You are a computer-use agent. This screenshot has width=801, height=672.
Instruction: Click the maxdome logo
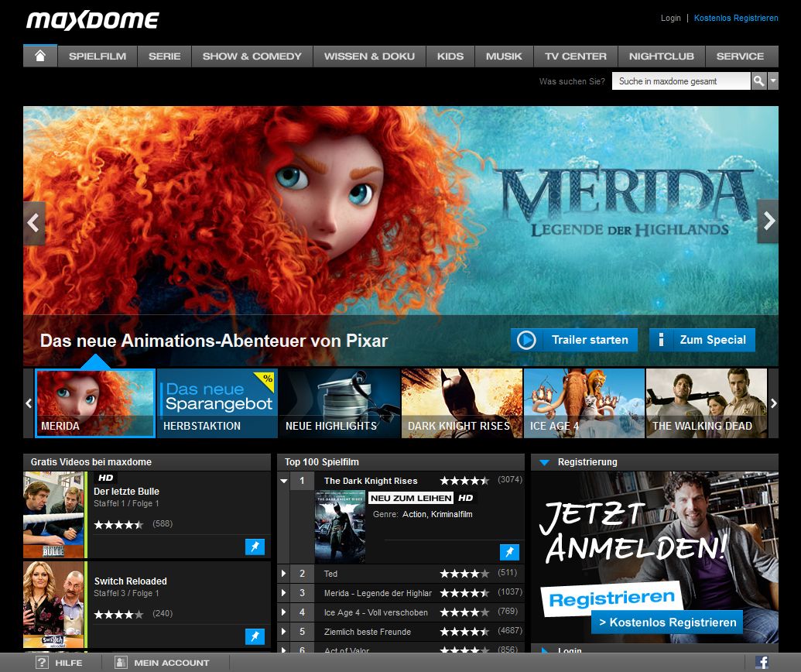click(x=92, y=20)
